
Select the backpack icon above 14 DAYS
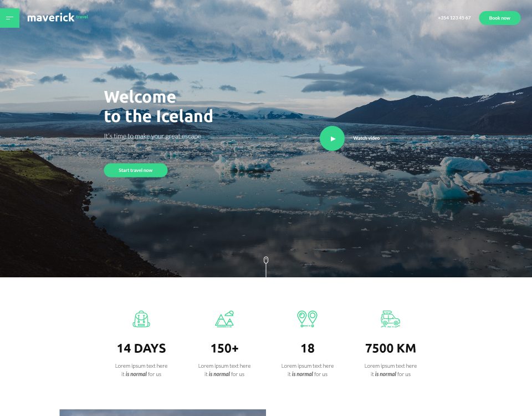tap(141, 319)
